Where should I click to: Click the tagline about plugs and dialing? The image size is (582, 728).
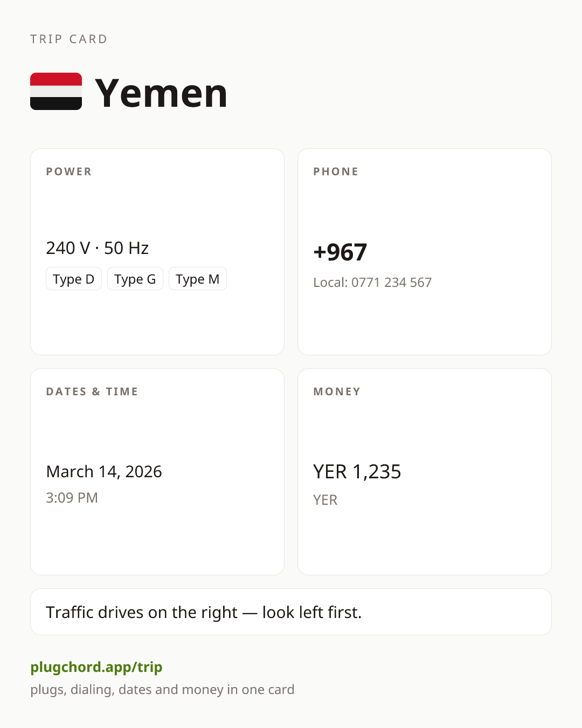pyautogui.click(x=162, y=690)
